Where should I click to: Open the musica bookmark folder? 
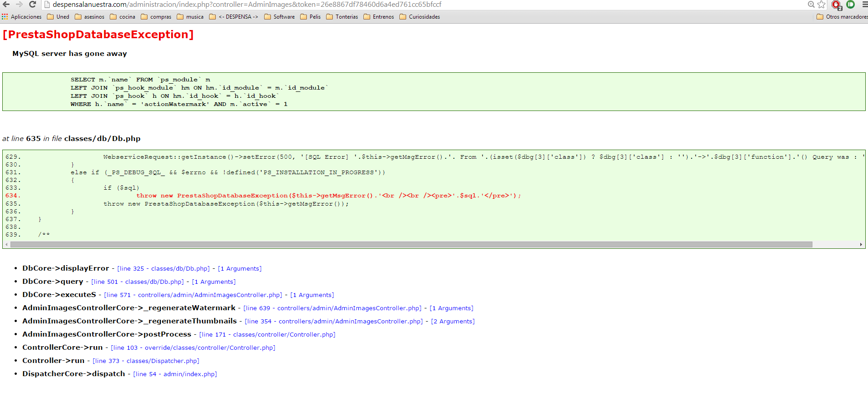point(190,17)
